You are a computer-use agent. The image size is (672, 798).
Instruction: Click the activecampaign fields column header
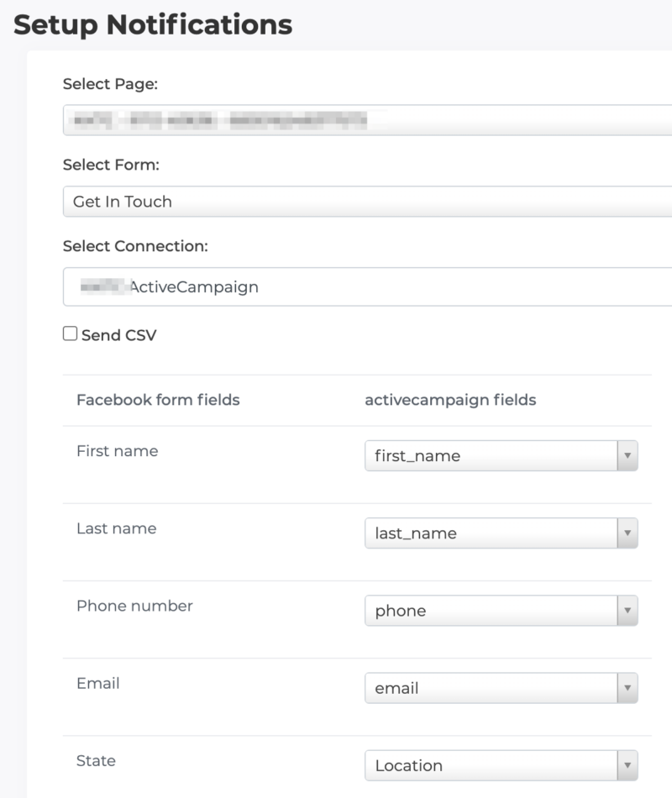tap(450, 400)
